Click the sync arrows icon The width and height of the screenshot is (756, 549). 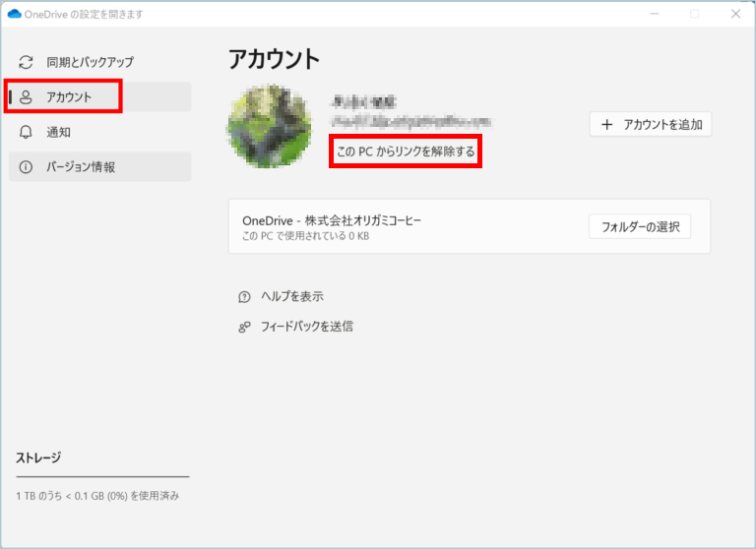point(26,62)
